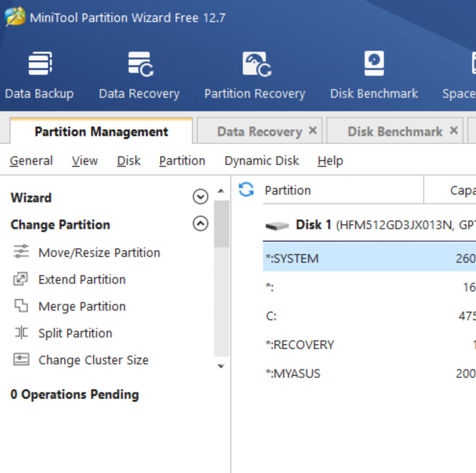
Task: Choose Move/Resize Partition action
Action: tap(99, 252)
